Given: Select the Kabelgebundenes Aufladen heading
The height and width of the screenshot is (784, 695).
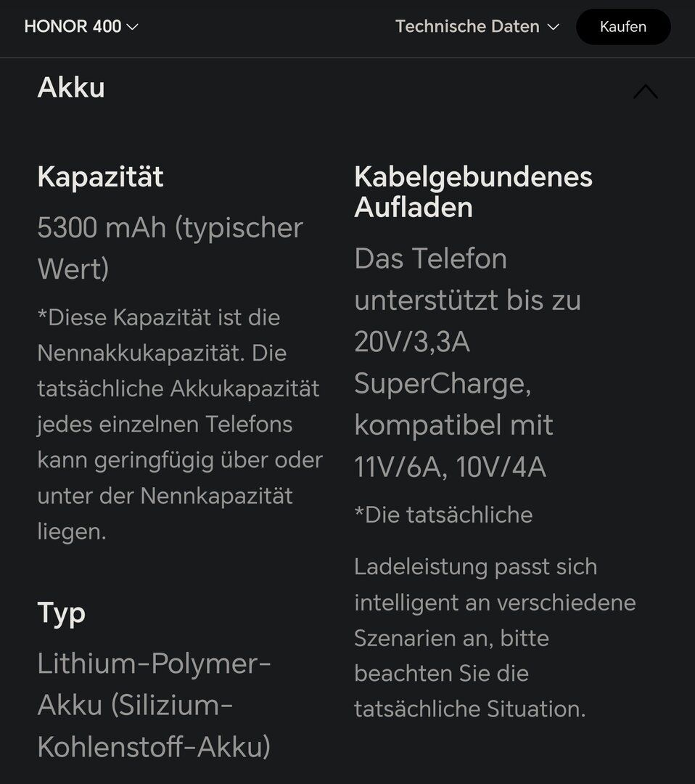Looking at the screenshot, I should tap(473, 192).
